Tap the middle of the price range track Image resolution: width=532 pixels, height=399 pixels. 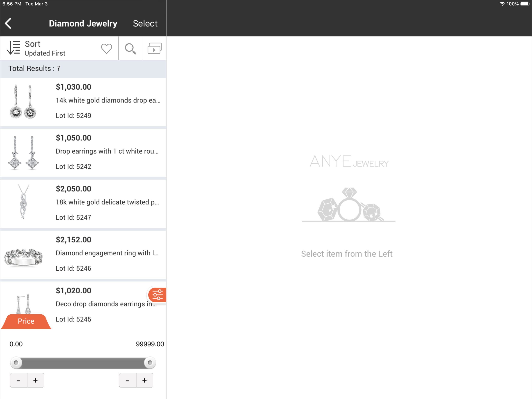coord(83,363)
